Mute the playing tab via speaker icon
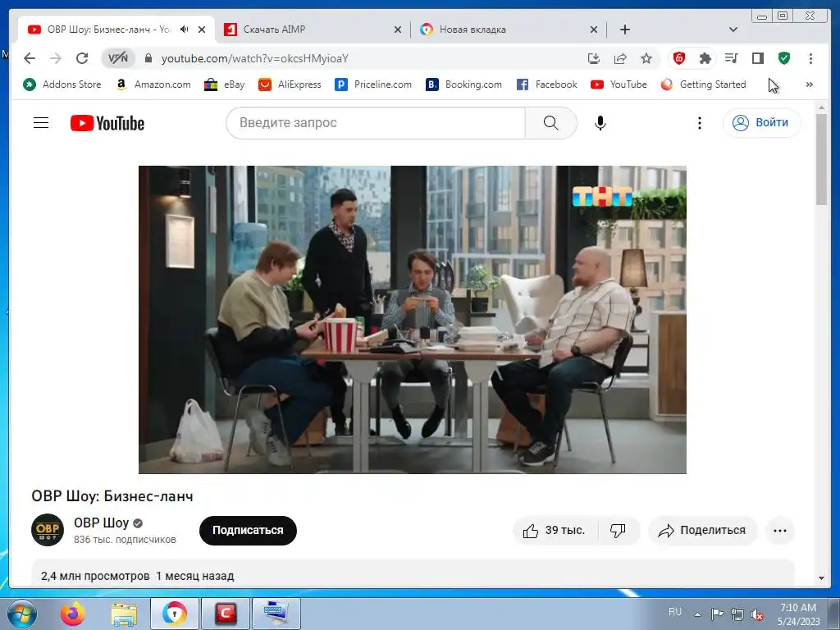Image resolution: width=840 pixels, height=630 pixels. tap(185, 30)
